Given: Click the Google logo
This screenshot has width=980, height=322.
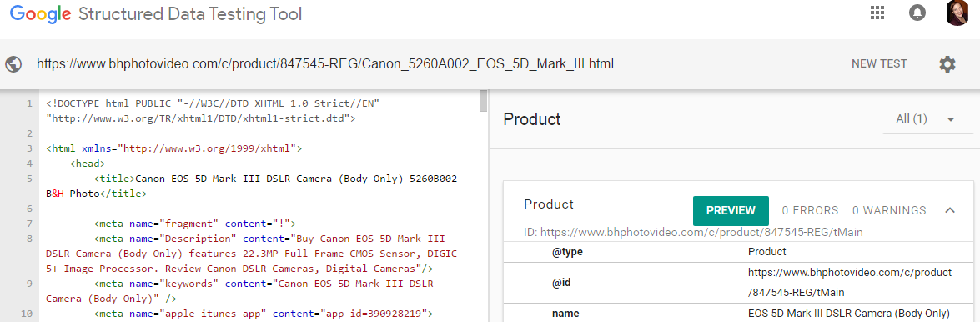Looking at the screenshot, I should (40, 14).
